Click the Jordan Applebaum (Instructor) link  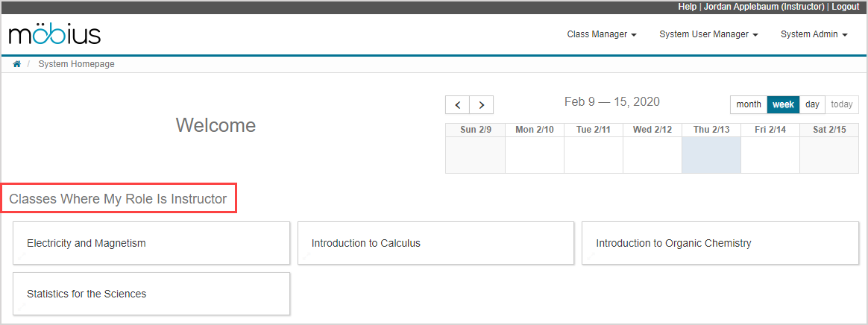point(764,7)
